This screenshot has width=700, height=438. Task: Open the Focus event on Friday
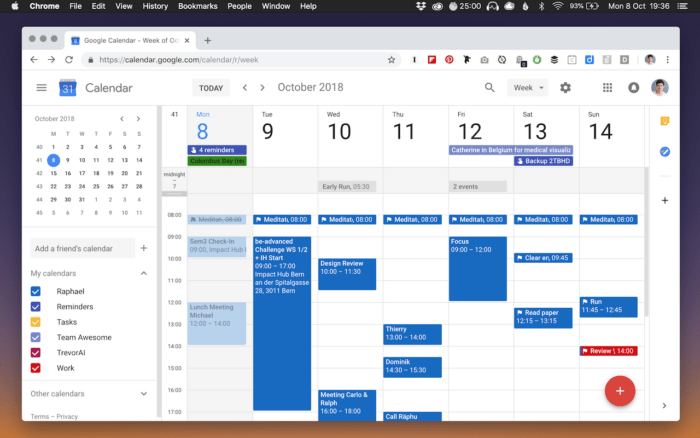[478, 269]
